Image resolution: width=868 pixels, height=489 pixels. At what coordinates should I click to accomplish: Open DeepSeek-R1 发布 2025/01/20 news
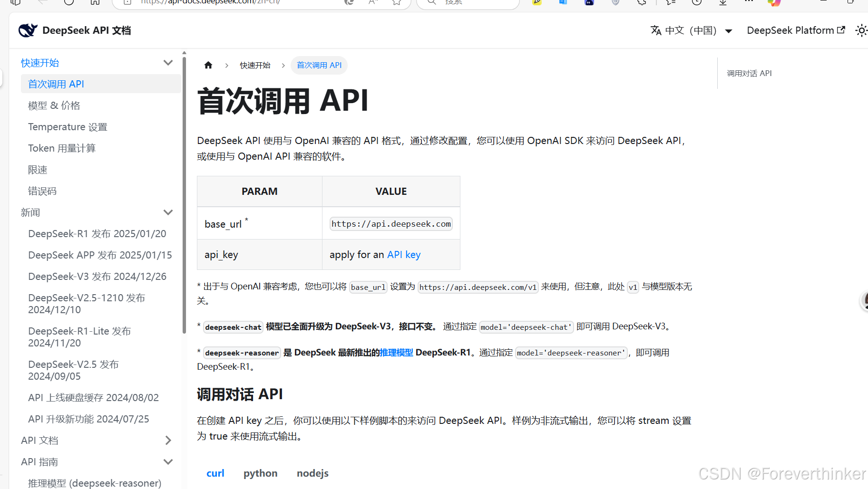(x=97, y=234)
